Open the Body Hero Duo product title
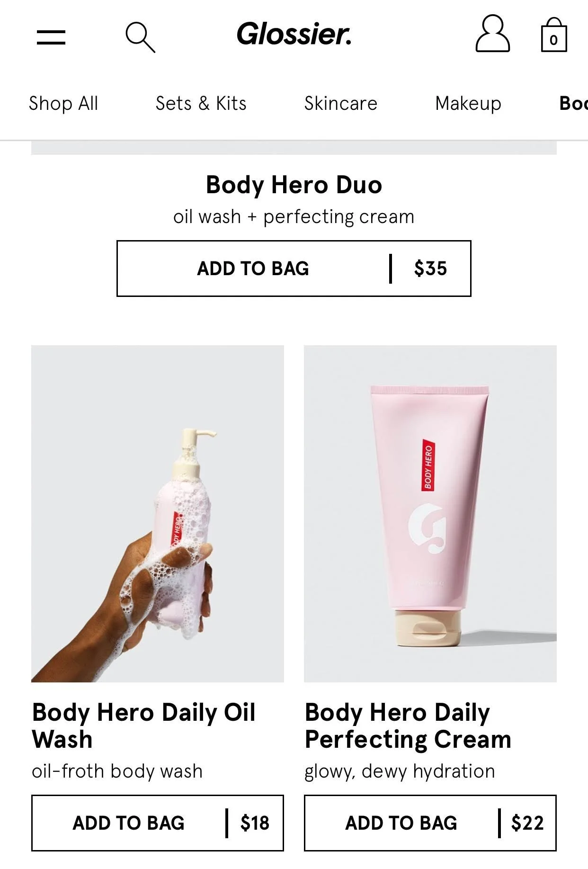Image resolution: width=588 pixels, height=869 pixels. click(x=294, y=185)
